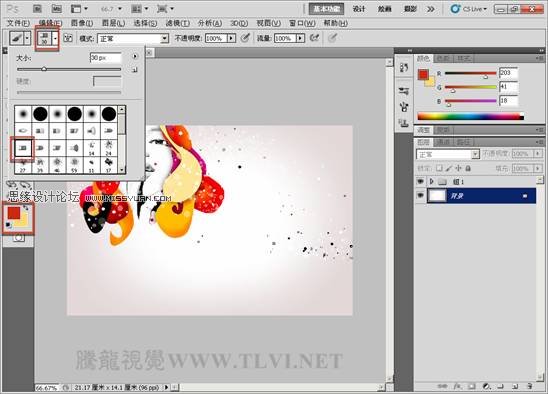Image resolution: width=548 pixels, height=394 pixels.
Task: Open the 文件(F) menu
Action: coord(18,23)
